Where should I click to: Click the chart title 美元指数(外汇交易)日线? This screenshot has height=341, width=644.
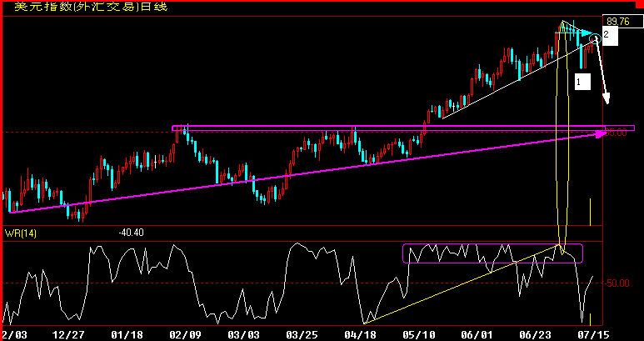(91, 7)
